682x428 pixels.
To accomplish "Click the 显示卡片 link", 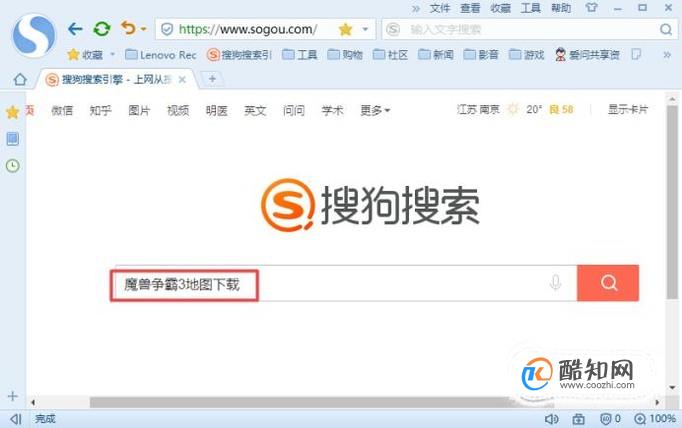I will point(628,109).
